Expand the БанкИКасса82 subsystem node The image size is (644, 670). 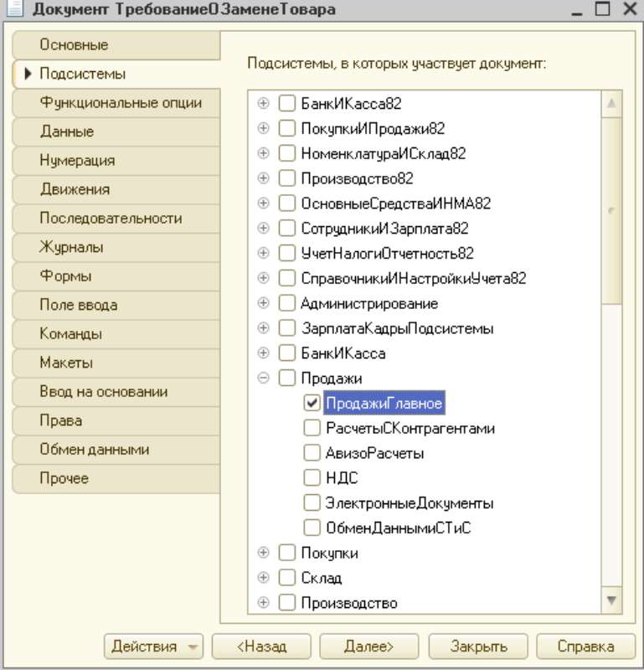click(264, 103)
